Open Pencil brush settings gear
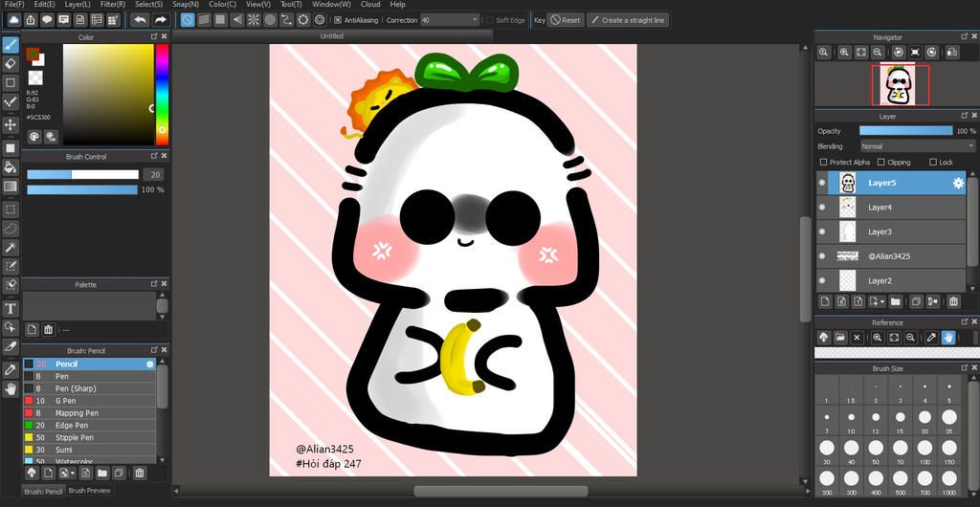Image resolution: width=980 pixels, height=507 pixels. [x=150, y=364]
